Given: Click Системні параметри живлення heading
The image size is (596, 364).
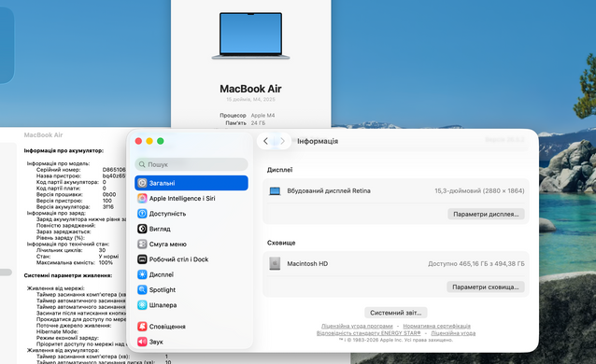Looking at the screenshot, I should [68, 275].
